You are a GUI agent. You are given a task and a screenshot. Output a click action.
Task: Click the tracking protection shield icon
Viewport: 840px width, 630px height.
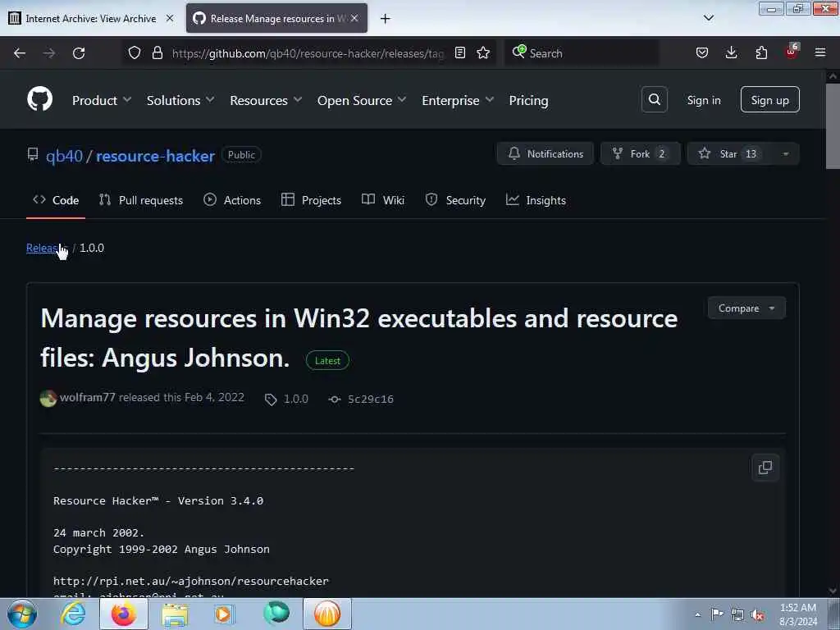135,52
